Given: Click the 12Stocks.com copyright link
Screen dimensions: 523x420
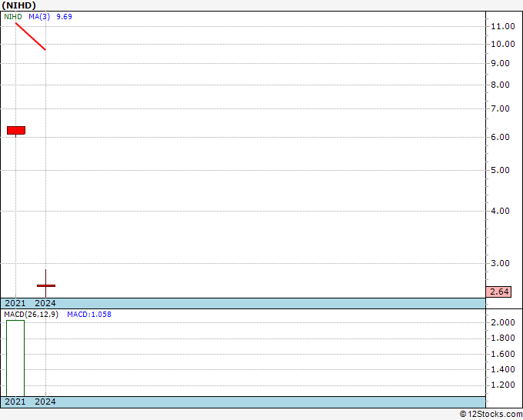Looking at the screenshot, I should (491, 414).
